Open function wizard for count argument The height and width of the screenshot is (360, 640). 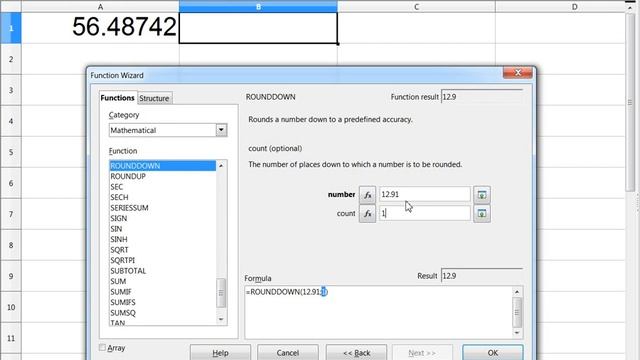[x=367, y=213]
